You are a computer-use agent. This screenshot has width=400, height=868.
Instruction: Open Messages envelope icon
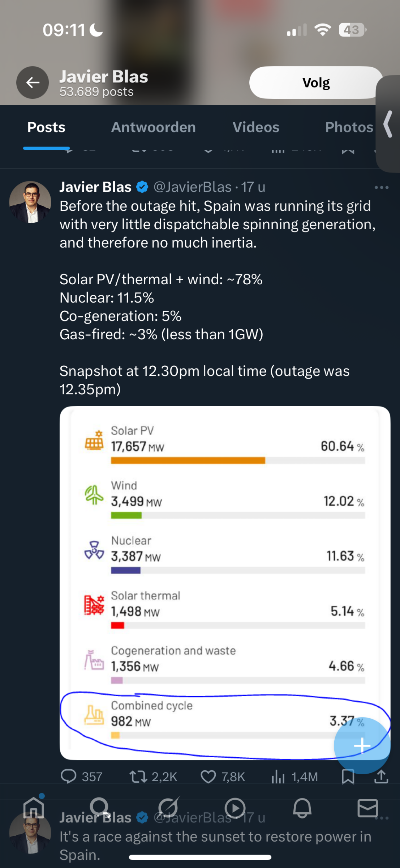click(x=367, y=808)
